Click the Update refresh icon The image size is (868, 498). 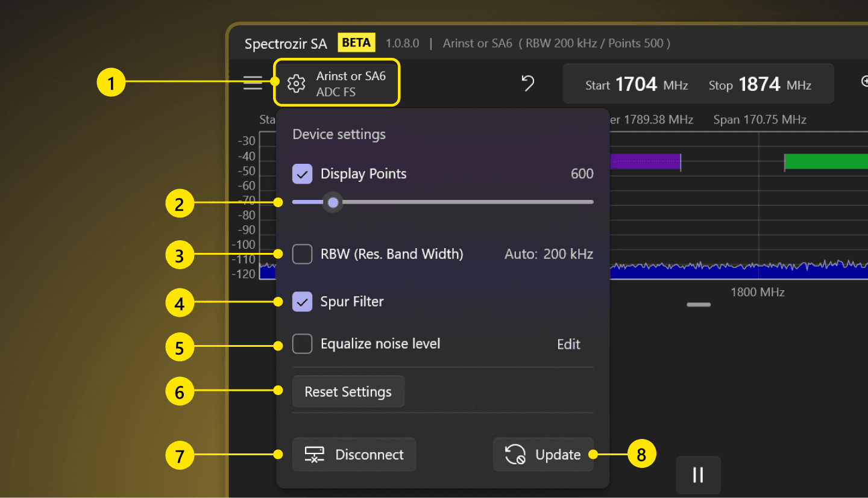coord(515,455)
